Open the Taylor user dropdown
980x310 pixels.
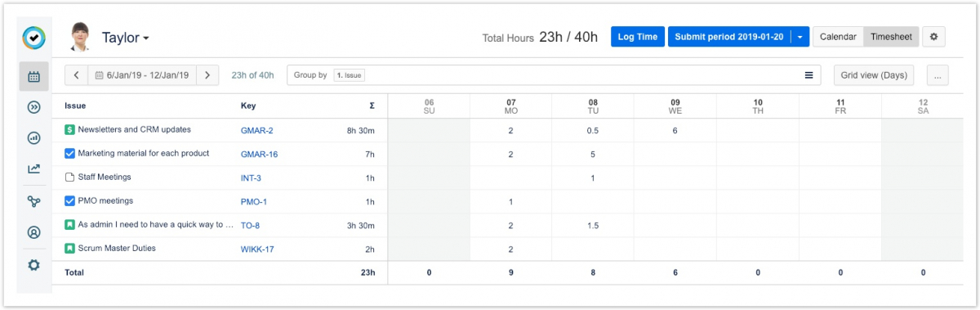click(125, 38)
